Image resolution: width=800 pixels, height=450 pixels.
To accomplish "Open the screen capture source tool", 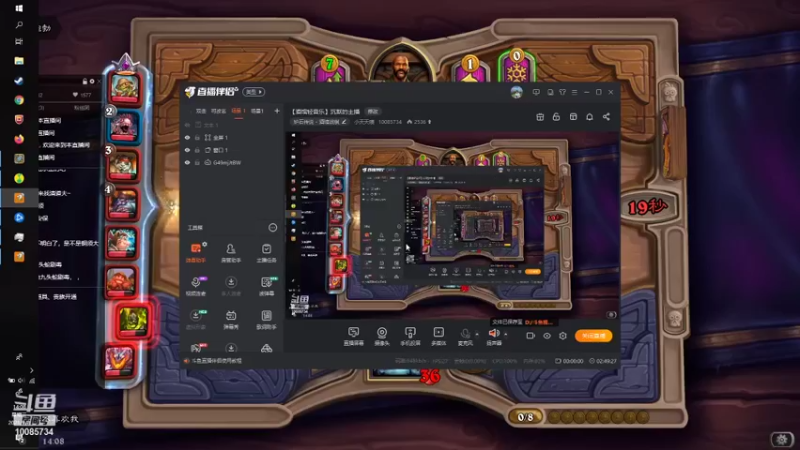I will tap(353, 337).
